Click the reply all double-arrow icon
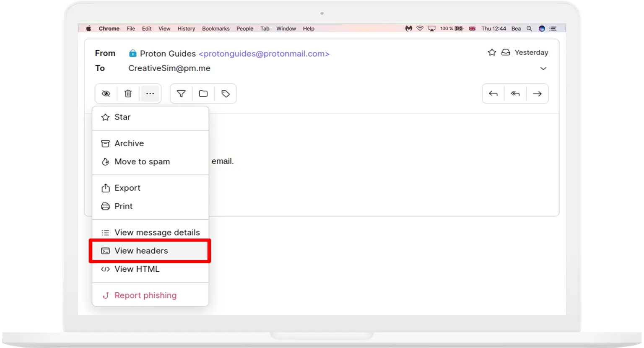Screen dimensions: 644x348 [515, 93]
